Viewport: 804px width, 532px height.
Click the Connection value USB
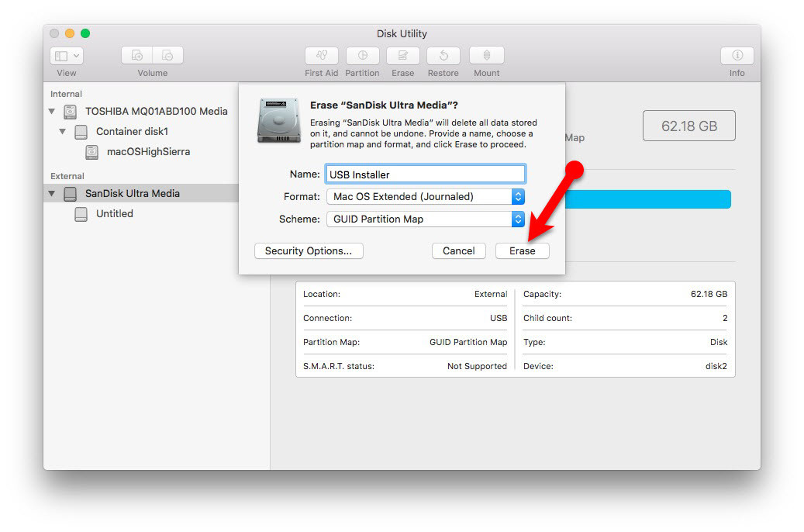[499, 318]
